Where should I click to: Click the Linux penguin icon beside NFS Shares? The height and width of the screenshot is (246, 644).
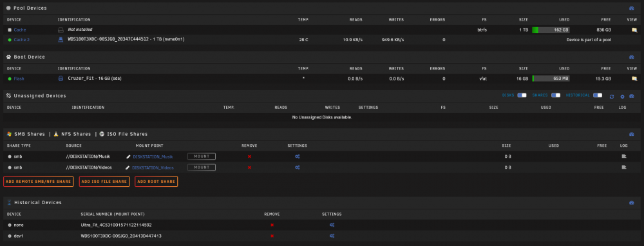(56, 134)
